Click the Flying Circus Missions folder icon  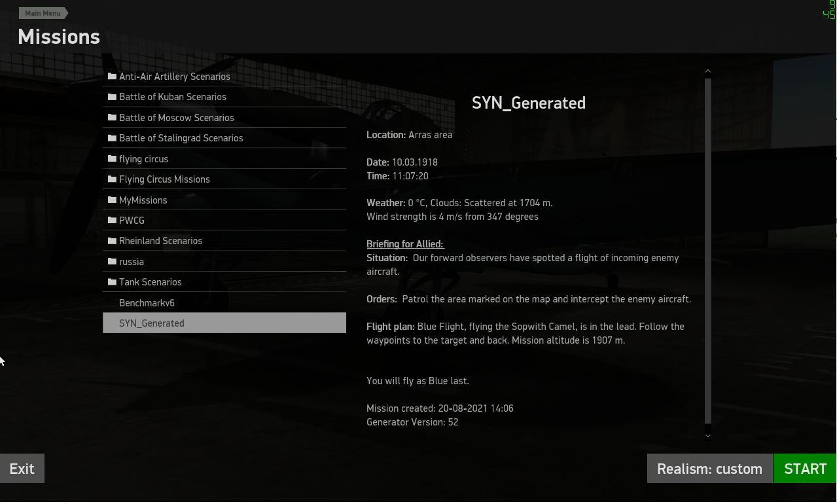[112, 179]
